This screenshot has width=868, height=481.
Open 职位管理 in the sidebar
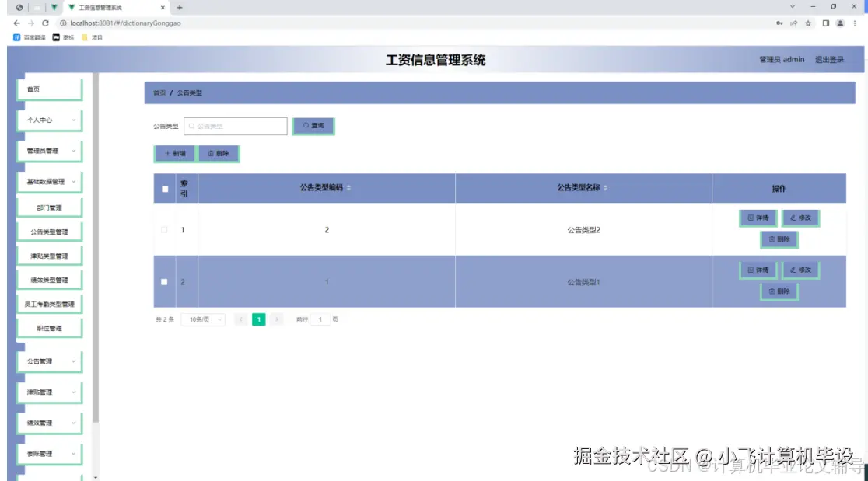(50, 329)
